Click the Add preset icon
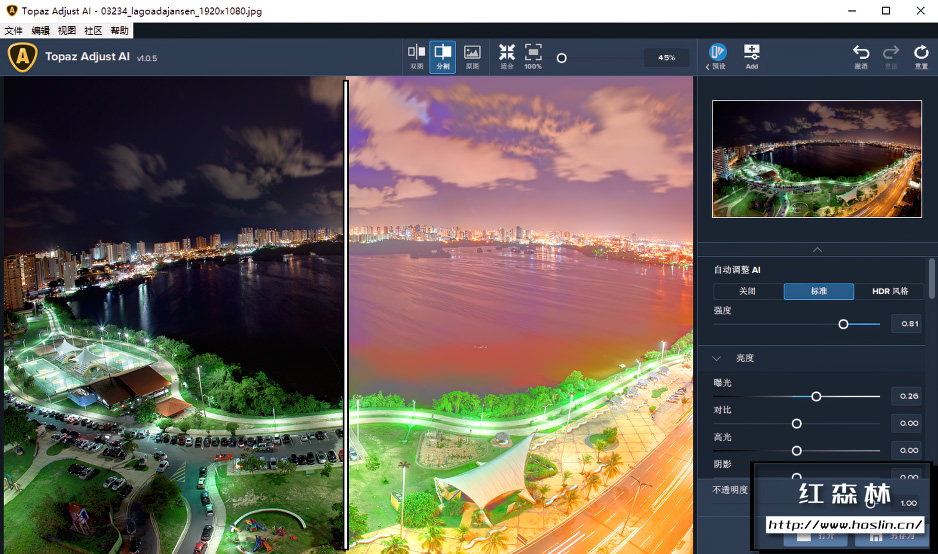Screen dimensions: 938x554 pos(751,57)
